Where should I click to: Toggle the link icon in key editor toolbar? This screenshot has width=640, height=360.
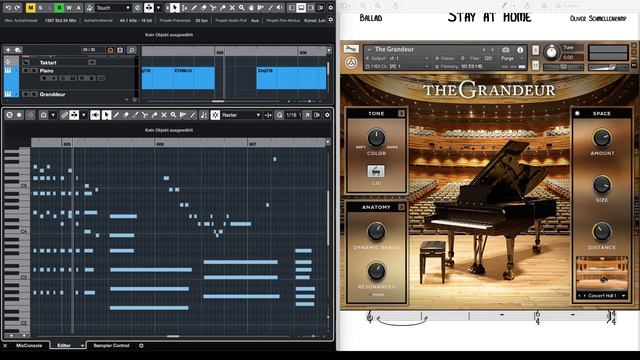point(64,115)
